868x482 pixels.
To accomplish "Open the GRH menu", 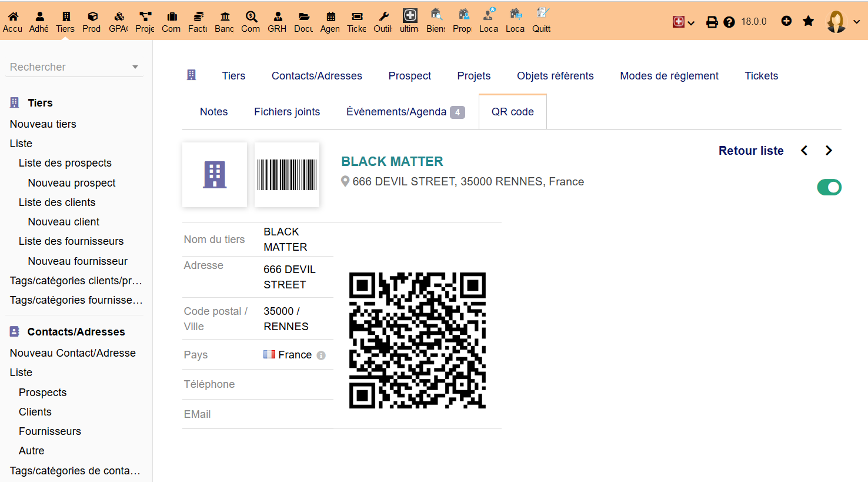I will tap(277, 22).
